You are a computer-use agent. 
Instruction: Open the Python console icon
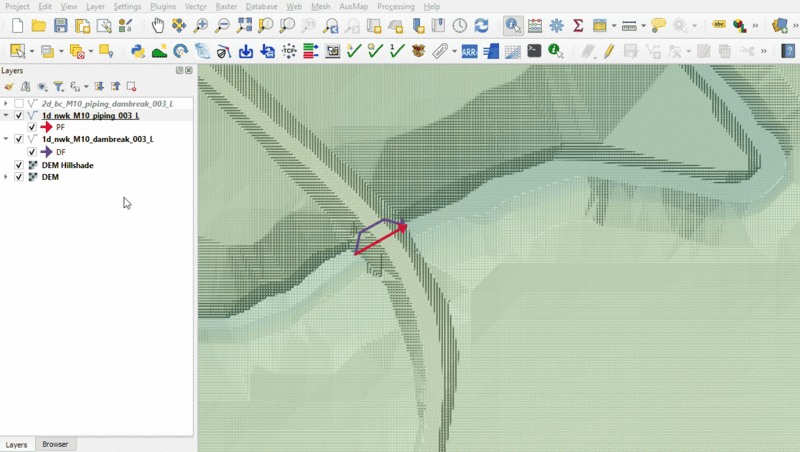tap(138, 51)
